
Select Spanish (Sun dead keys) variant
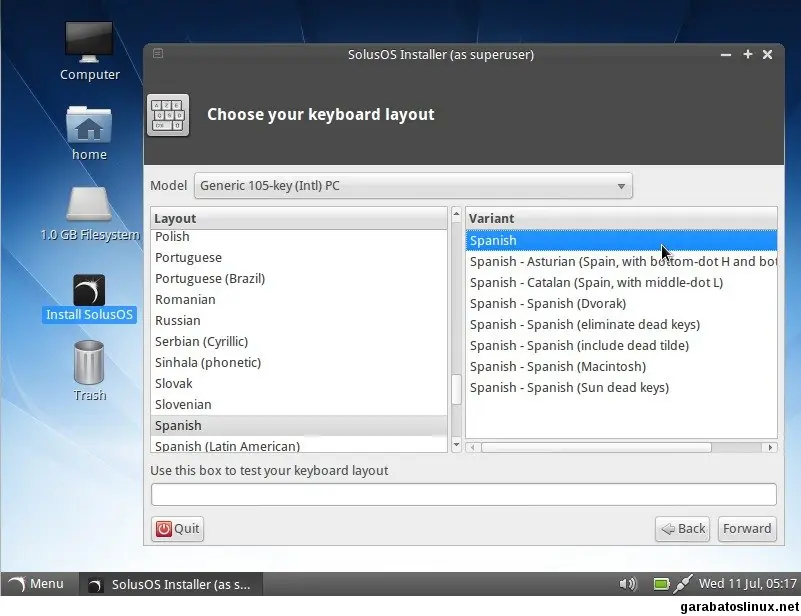click(621, 387)
